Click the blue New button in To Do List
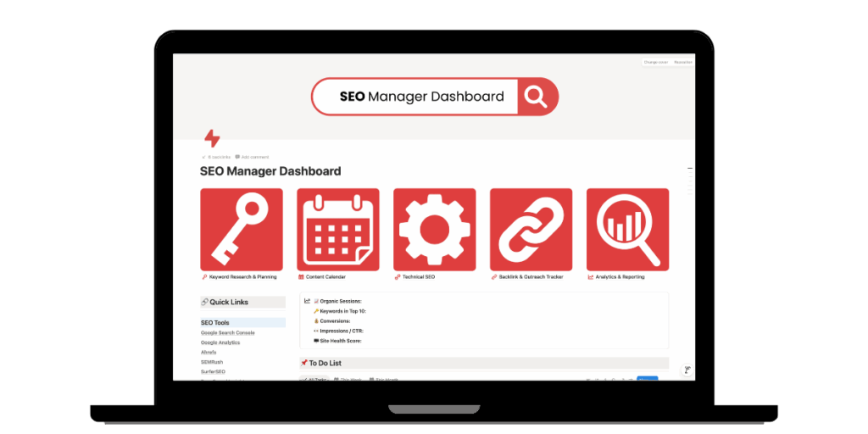Screen dimensions: 868x434 pyautogui.click(x=647, y=379)
